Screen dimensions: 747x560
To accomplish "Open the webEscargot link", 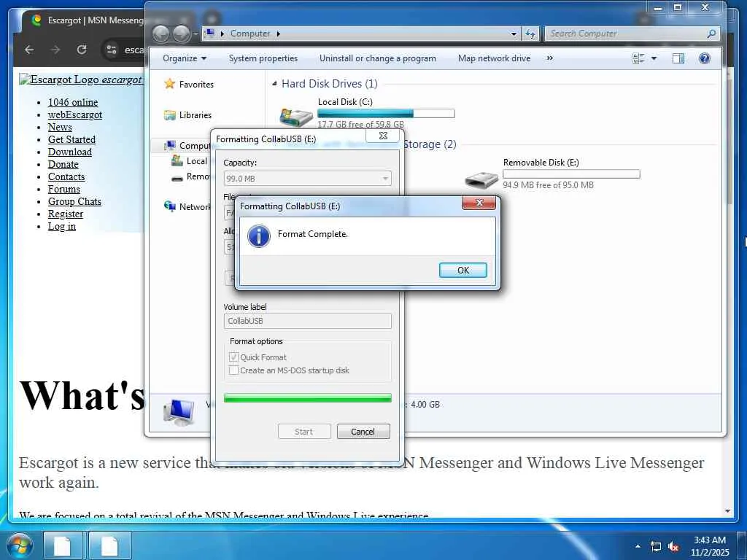I will pos(75,114).
